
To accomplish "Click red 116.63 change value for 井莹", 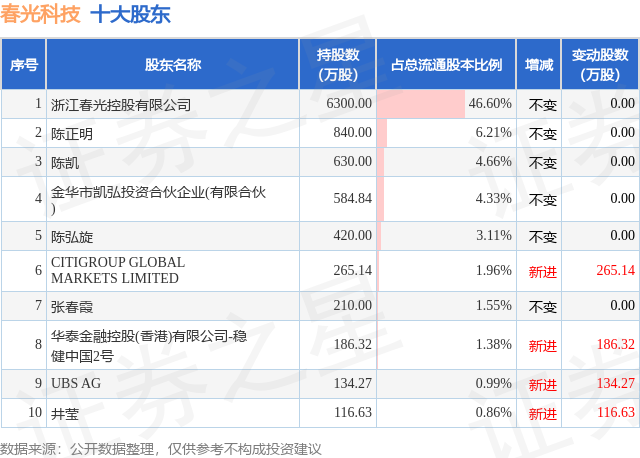I will (x=614, y=413).
